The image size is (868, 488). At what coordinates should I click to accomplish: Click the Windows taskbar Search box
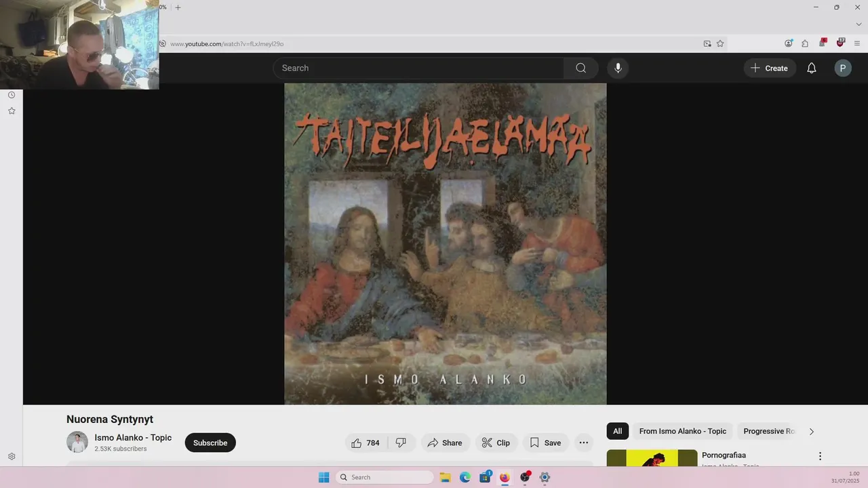coord(384,477)
